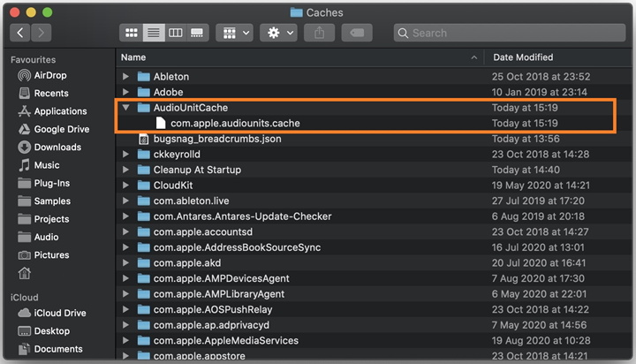The height and width of the screenshot is (364, 636).
Task: Click the com.apple.audiounits.cache document icon
Action: 161,123
